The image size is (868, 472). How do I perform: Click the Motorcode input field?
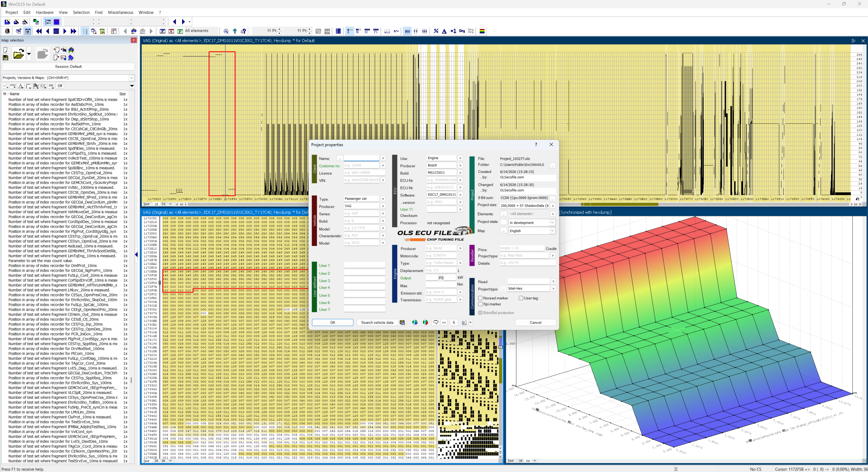tap(441, 256)
